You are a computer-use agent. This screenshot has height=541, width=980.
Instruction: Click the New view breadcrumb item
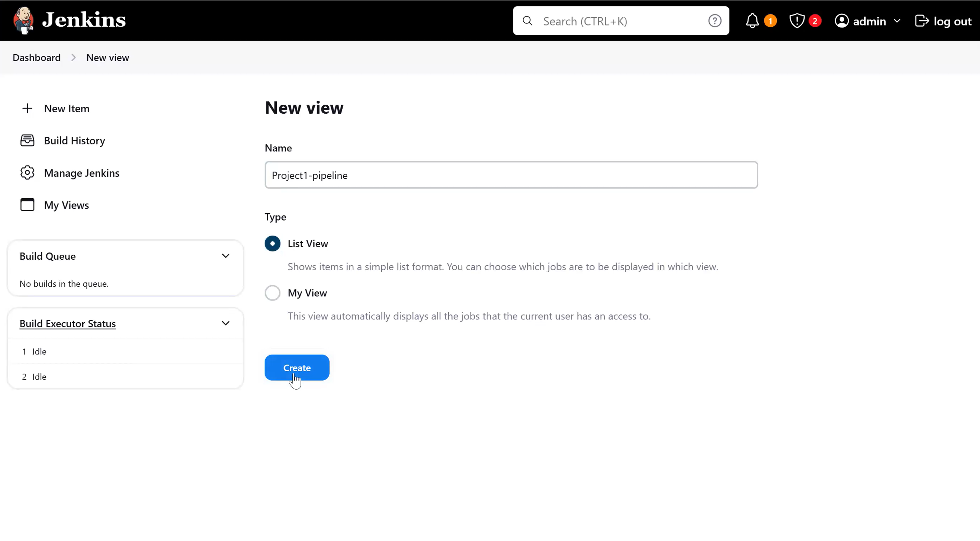(107, 58)
